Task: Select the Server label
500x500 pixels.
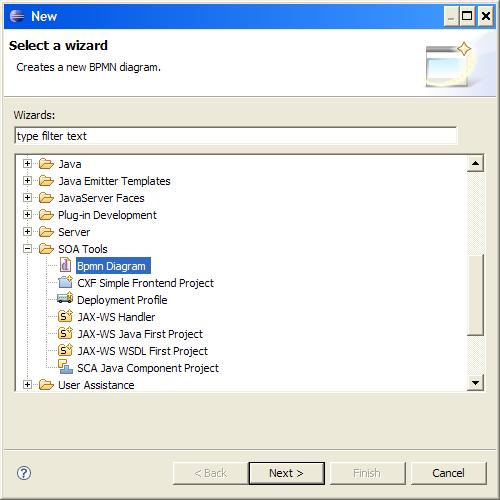Action: 74,232
